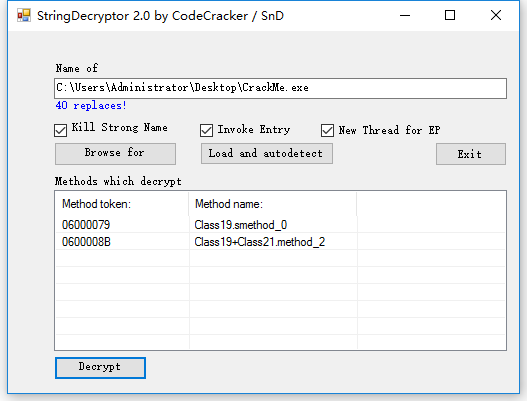
Task: Close the StringDecryptor window
Action: (x=496, y=15)
